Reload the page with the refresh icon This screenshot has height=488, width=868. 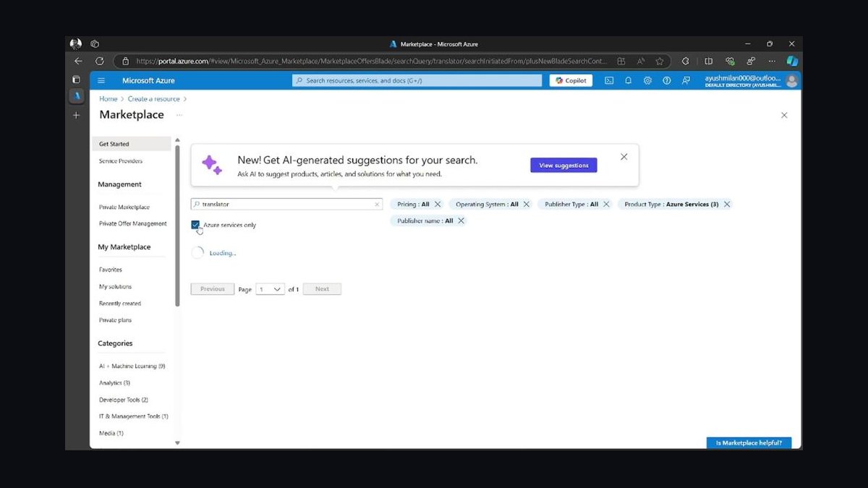(x=100, y=61)
